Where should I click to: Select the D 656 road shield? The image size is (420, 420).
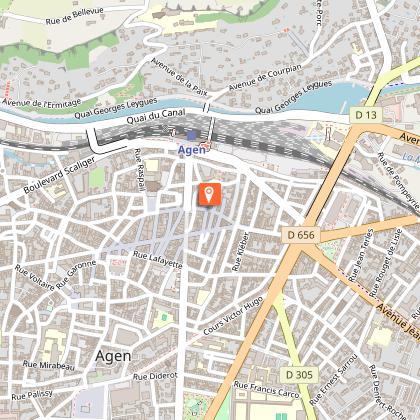point(301,235)
